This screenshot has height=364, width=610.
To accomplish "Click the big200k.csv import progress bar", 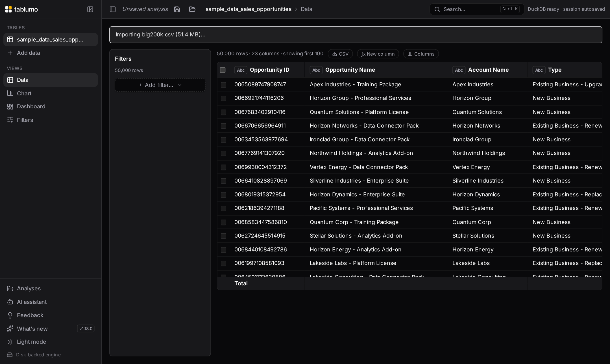I will (x=356, y=35).
